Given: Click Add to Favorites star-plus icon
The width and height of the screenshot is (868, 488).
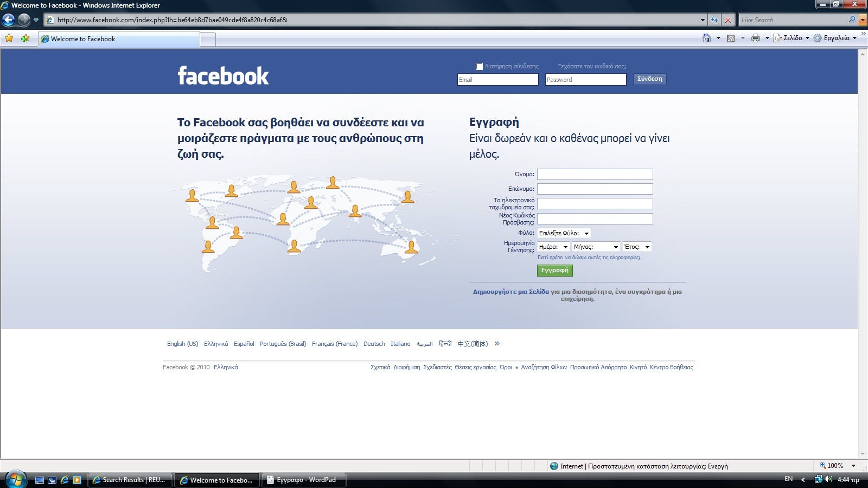Looking at the screenshot, I should [25, 38].
